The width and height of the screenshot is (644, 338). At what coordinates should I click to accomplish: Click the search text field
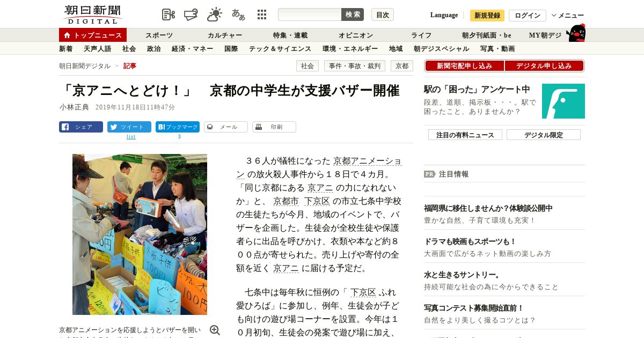pos(310,14)
